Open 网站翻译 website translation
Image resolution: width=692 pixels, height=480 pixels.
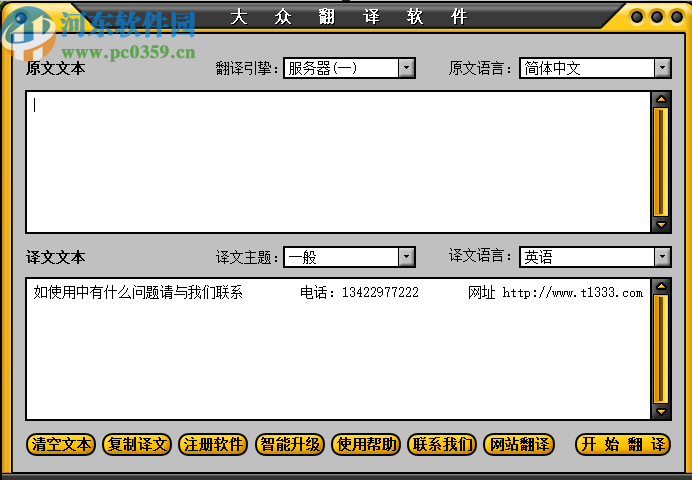[519, 444]
